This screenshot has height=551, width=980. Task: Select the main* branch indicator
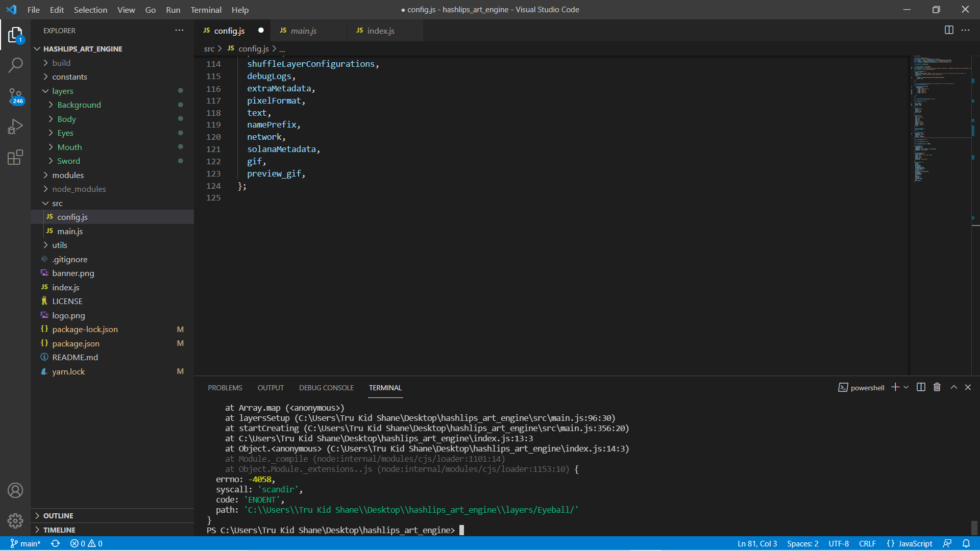click(26, 543)
